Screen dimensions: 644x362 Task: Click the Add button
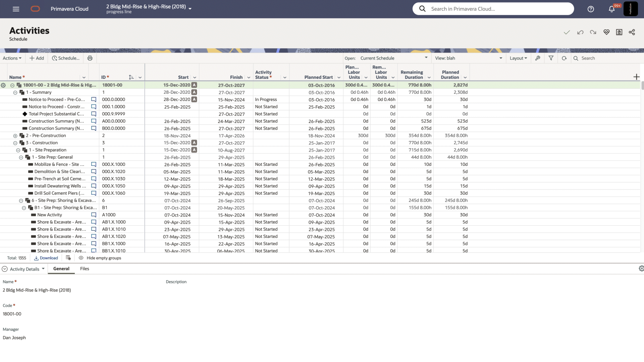point(37,58)
